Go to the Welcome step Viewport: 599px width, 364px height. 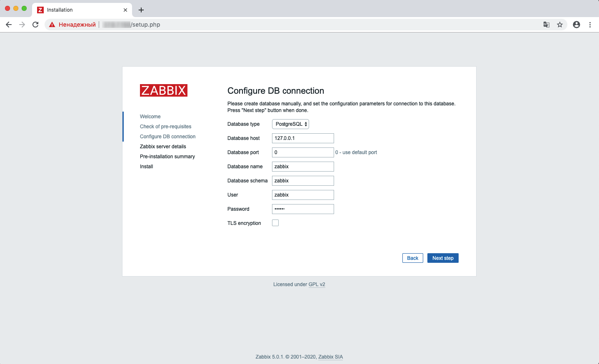click(x=150, y=117)
